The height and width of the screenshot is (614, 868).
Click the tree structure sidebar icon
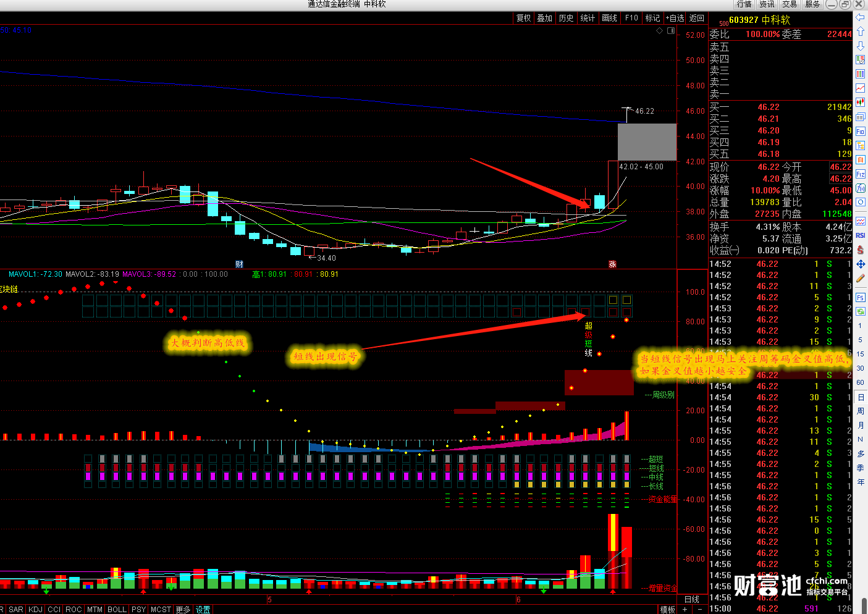(860, 146)
